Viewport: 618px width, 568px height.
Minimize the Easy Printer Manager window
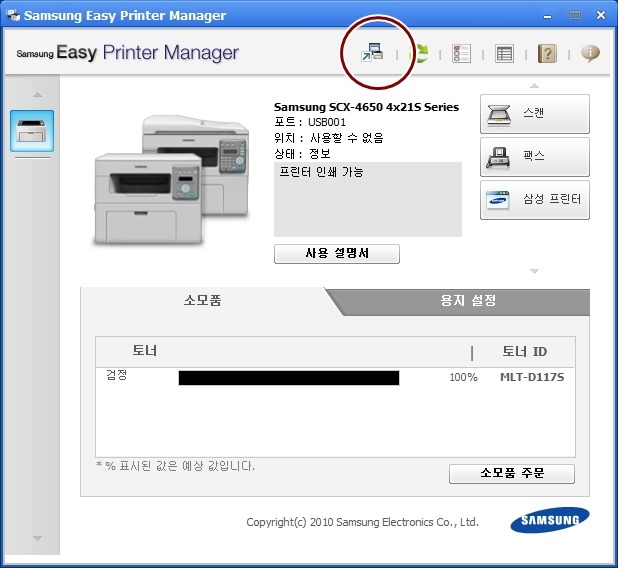point(547,16)
